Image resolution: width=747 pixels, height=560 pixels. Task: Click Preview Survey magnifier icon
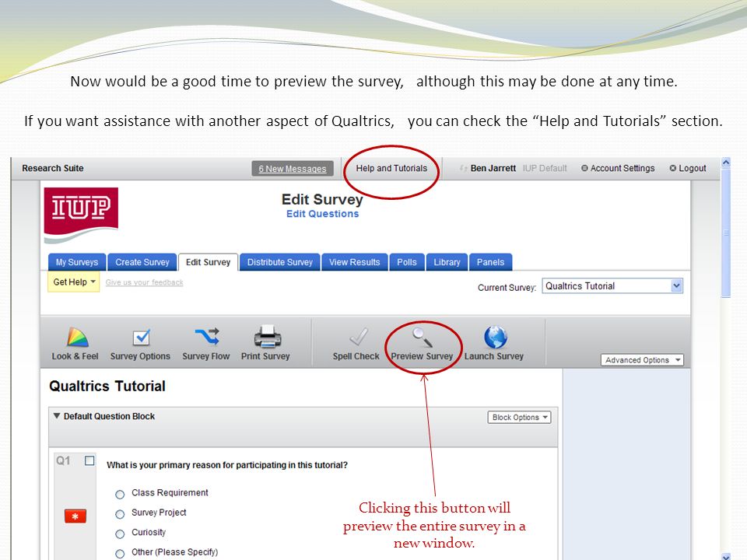click(x=422, y=337)
